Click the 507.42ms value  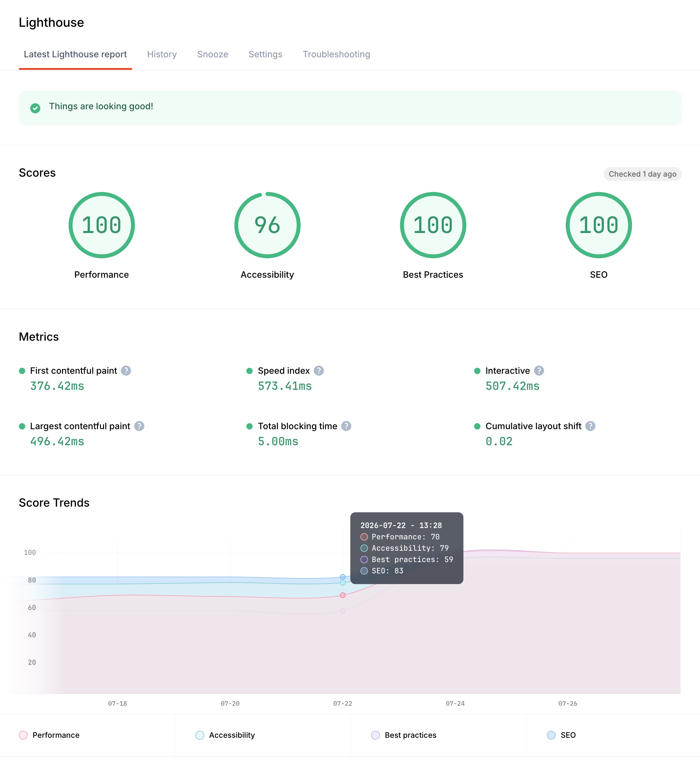[x=513, y=386]
